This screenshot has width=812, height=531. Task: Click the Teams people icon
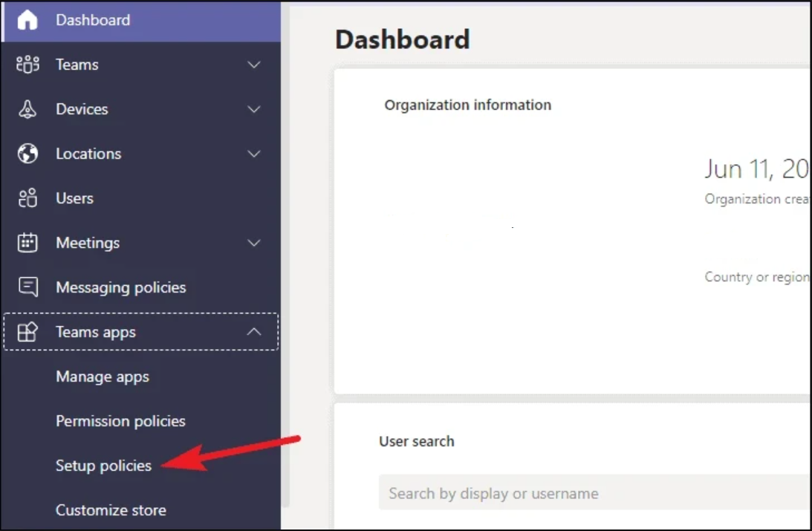pos(27,65)
